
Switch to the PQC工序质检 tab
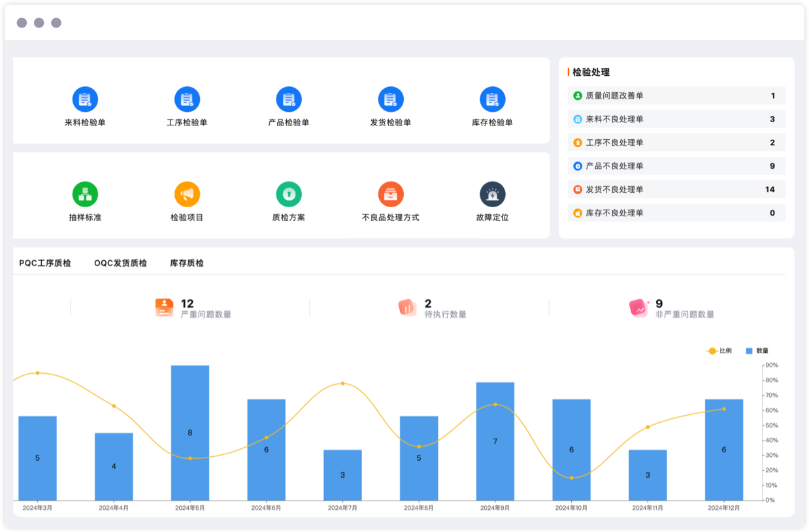click(x=45, y=263)
